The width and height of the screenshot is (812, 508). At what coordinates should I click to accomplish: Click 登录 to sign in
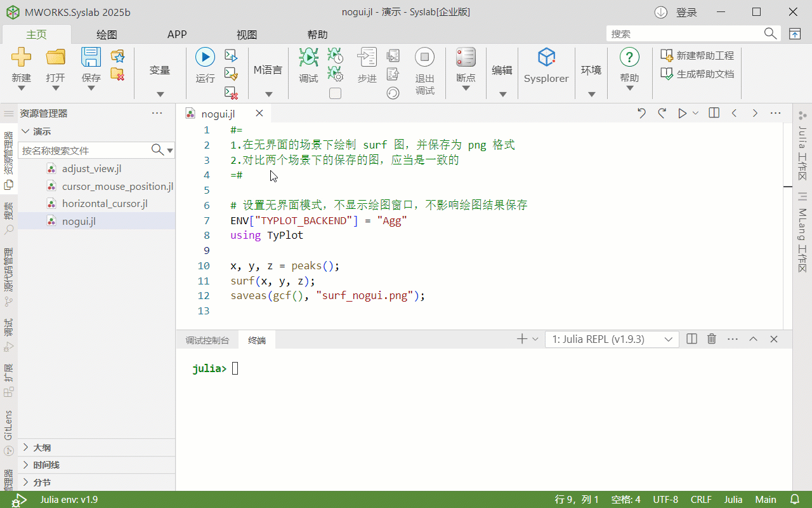686,12
